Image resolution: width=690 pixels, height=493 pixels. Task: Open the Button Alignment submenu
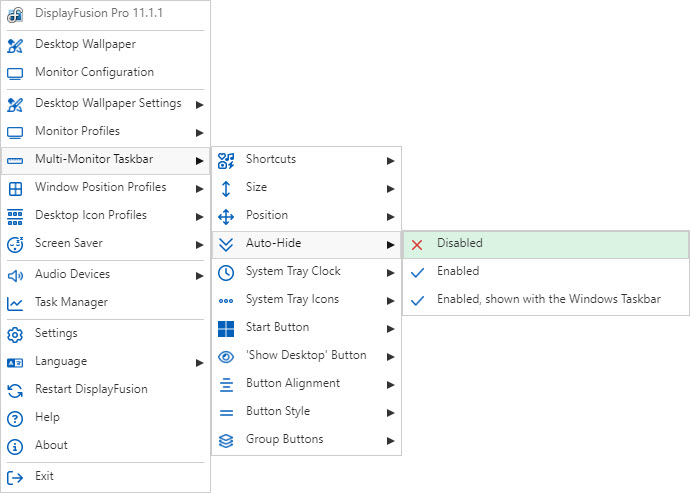292,384
